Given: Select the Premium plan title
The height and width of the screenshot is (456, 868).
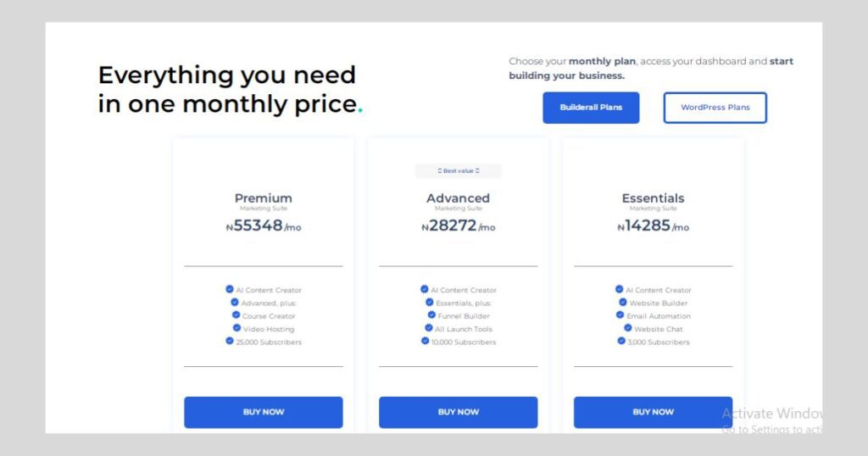Looking at the screenshot, I should point(264,198).
